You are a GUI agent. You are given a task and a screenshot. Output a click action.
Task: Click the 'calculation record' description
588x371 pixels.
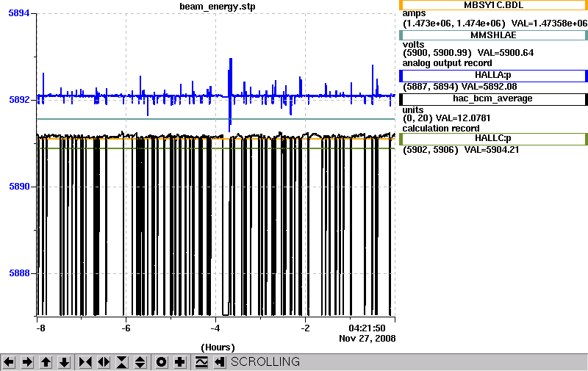pyautogui.click(x=440, y=129)
